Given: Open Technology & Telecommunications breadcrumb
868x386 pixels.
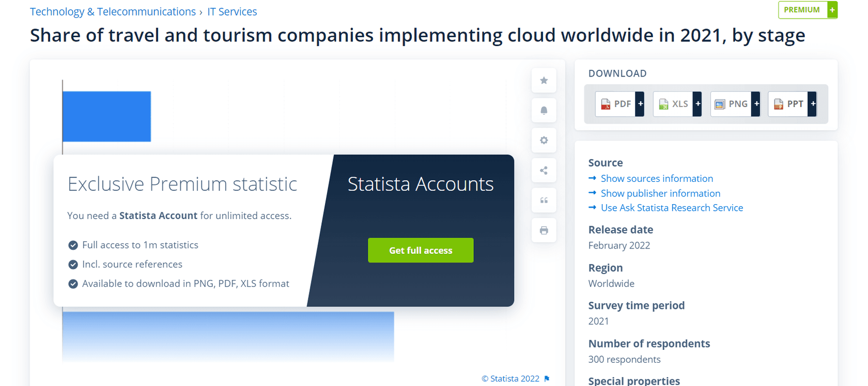Looking at the screenshot, I should 113,11.
